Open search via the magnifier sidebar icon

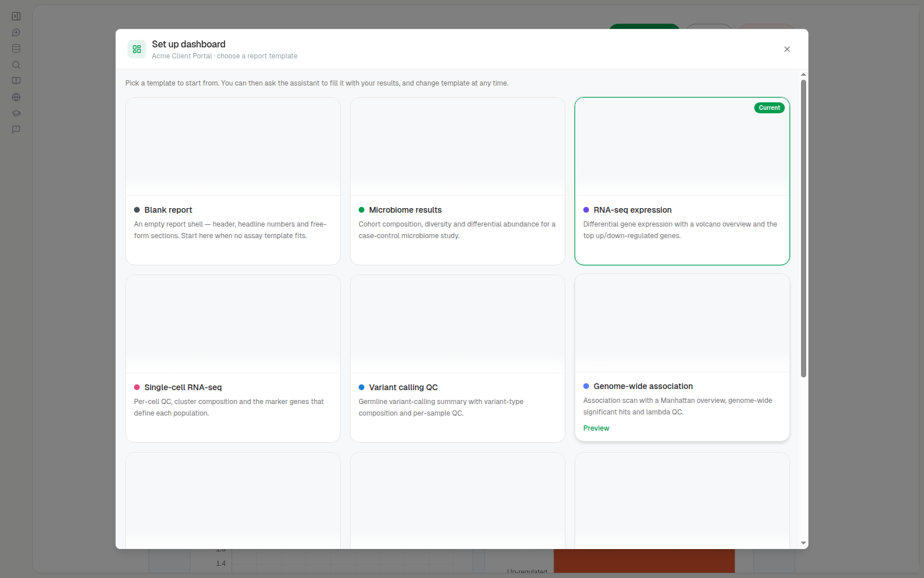click(x=16, y=65)
